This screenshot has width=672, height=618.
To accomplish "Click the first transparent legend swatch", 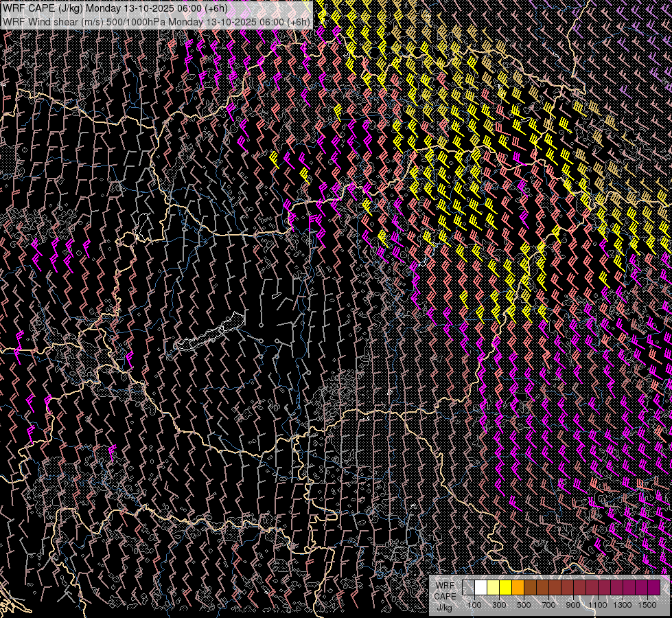I will point(468,588).
